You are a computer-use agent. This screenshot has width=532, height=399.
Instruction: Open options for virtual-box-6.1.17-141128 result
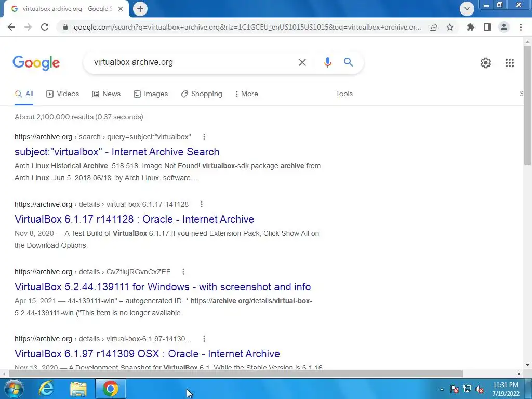[x=201, y=204]
